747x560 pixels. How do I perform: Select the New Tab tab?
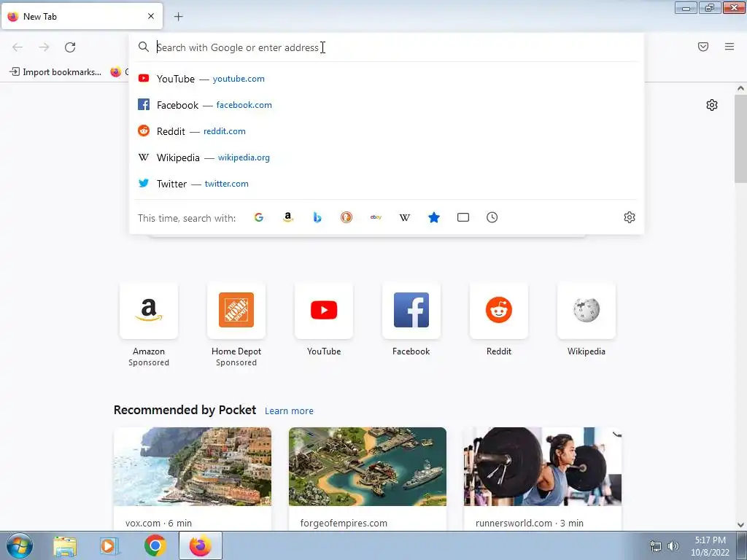click(x=82, y=16)
